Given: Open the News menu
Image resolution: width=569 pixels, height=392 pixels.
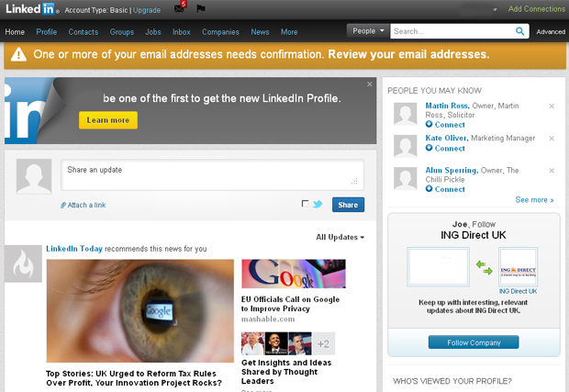Looking at the screenshot, I should pyautogui.click(x=261, y=32).
